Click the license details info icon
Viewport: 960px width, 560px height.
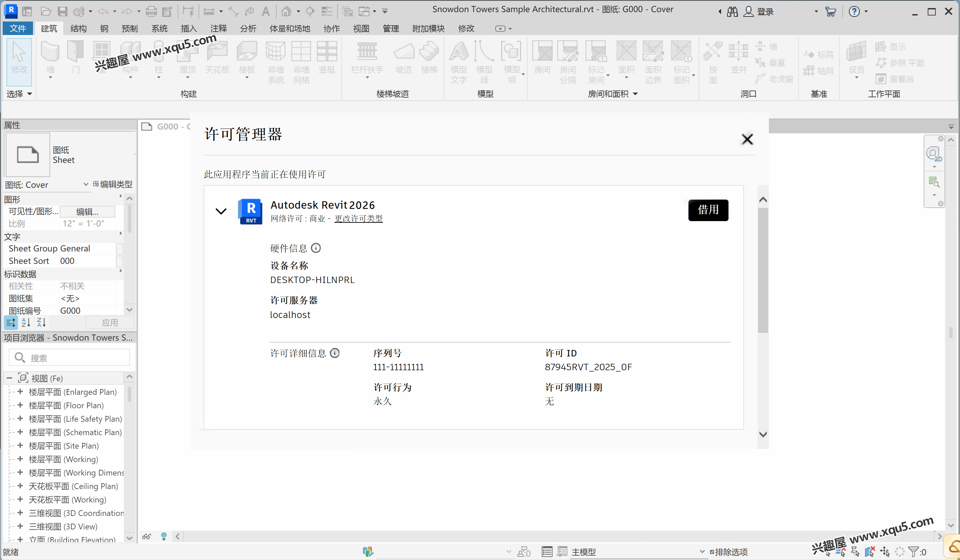click(334, 353)
